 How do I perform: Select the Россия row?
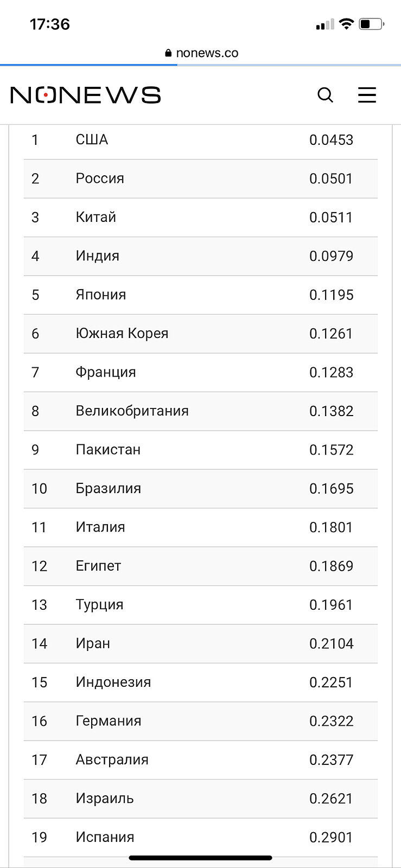200,178
